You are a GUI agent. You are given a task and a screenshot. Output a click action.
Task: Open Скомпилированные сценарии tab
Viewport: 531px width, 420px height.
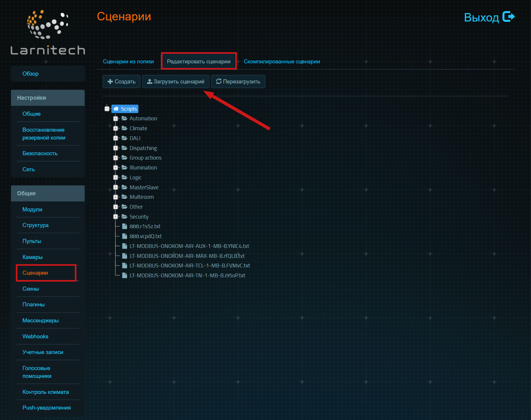[x=282, y=62]
